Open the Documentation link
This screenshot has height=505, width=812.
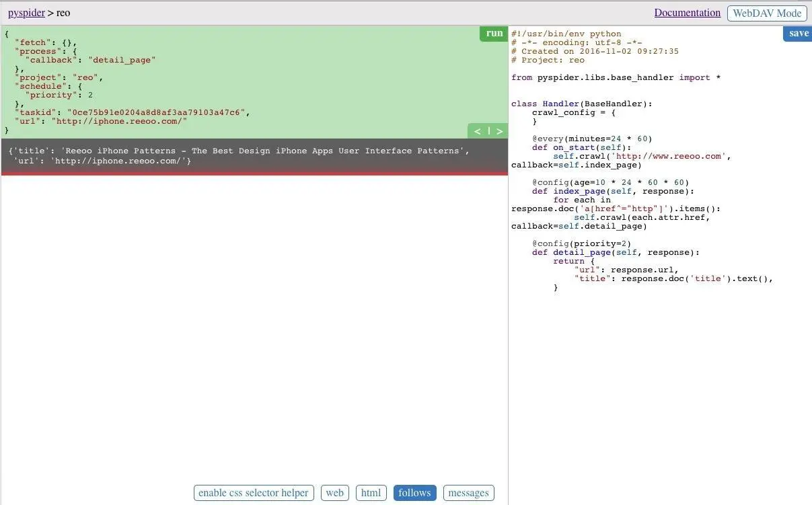687,13
